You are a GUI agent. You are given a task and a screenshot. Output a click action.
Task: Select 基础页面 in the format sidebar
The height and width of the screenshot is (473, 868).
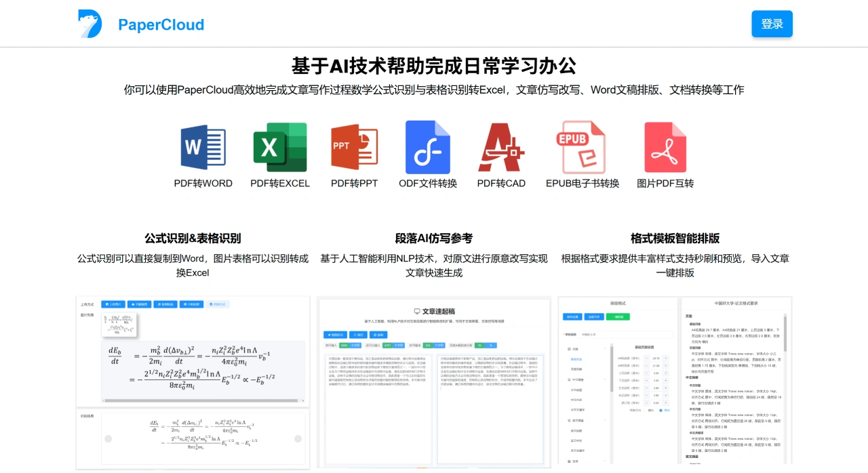(576, 359)
